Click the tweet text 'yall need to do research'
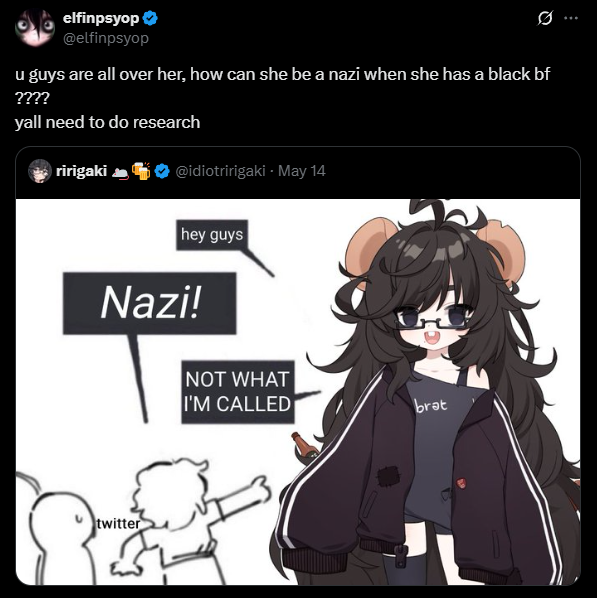The height and width of the screenshot is (598, 597). (x=107, y=122)
